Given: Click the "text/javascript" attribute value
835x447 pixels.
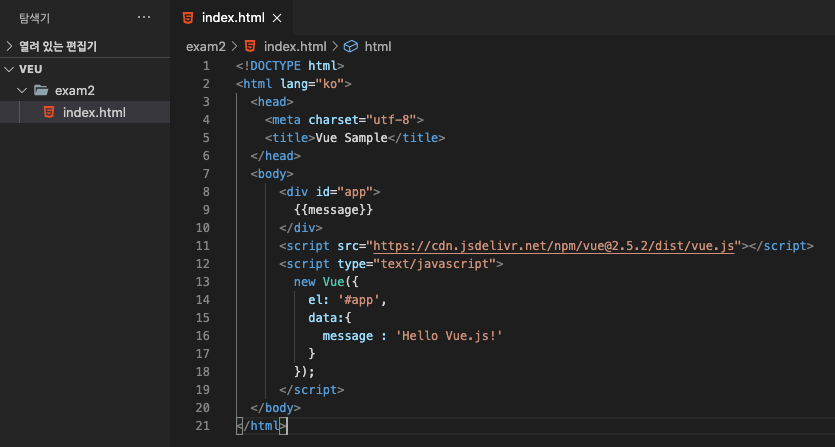Looking at the screenshot, I should coord(434,264).
